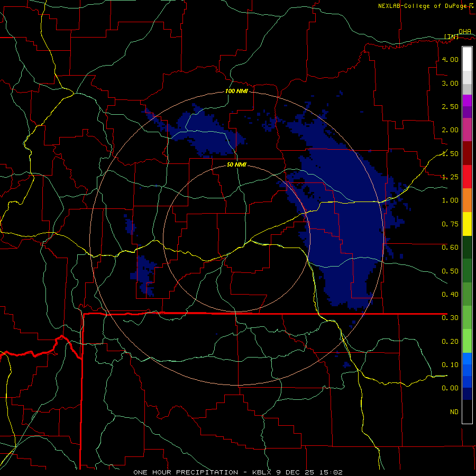Pick the light green swatch beside 0.20
Screen dimensions: 476x476
tap(467, 341)
